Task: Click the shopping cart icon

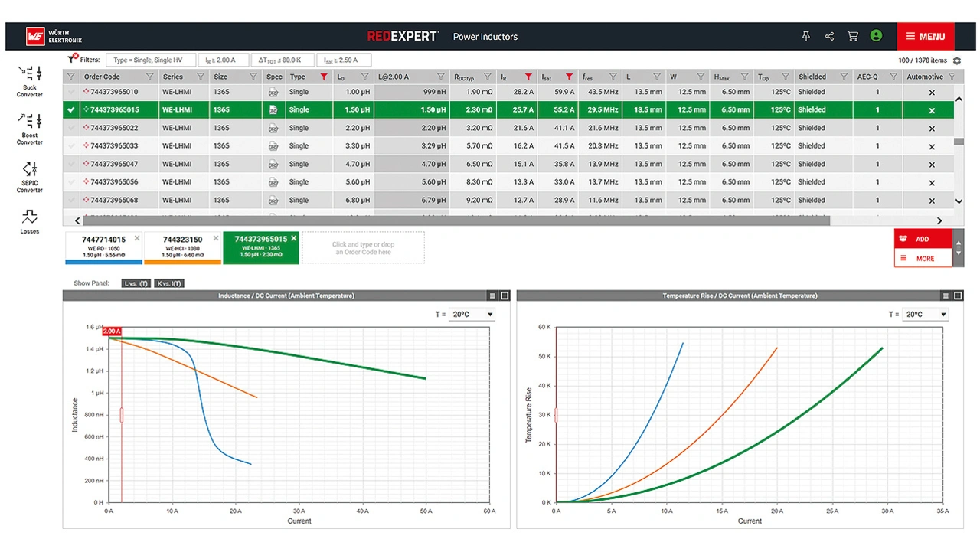Action: (x=852, y=36)
